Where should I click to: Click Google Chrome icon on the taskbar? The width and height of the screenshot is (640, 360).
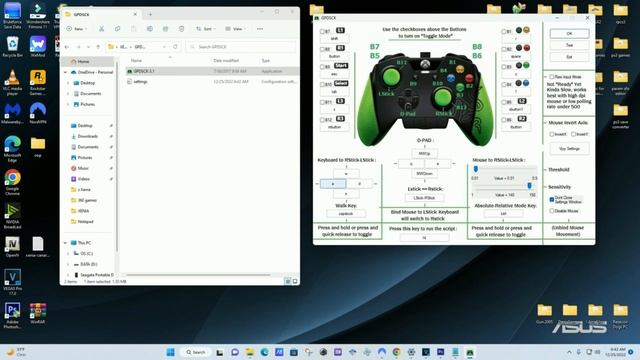pos(396,352)
